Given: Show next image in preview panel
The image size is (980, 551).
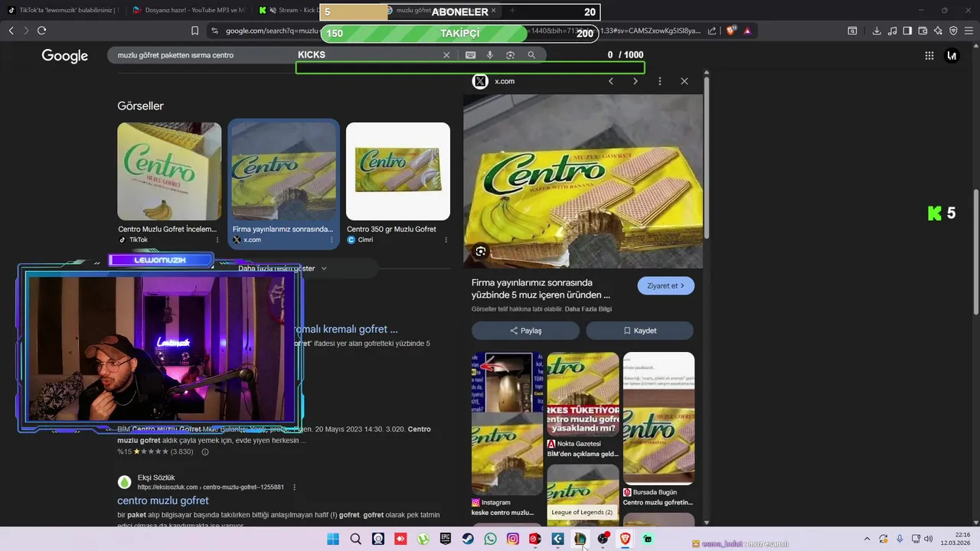Looking at the screenshot, I should [x=635, y=81].
